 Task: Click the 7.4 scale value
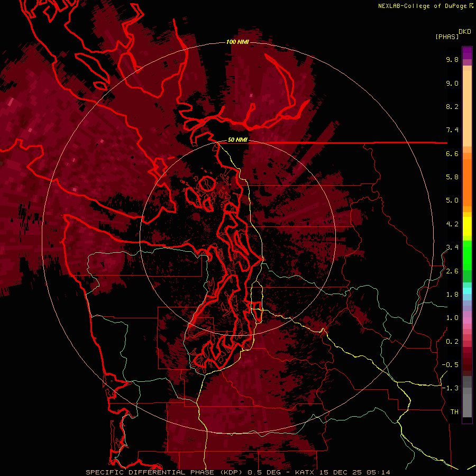[452, 130]
